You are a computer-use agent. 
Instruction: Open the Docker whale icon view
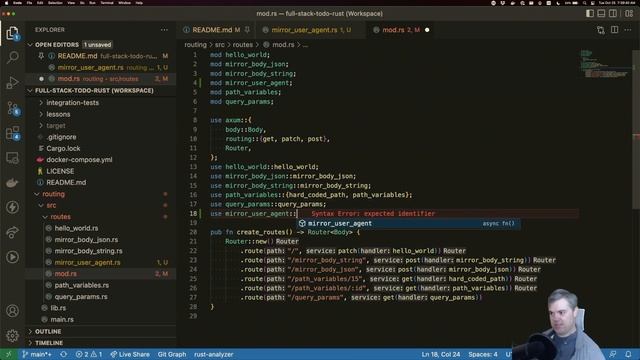(13, 182)
